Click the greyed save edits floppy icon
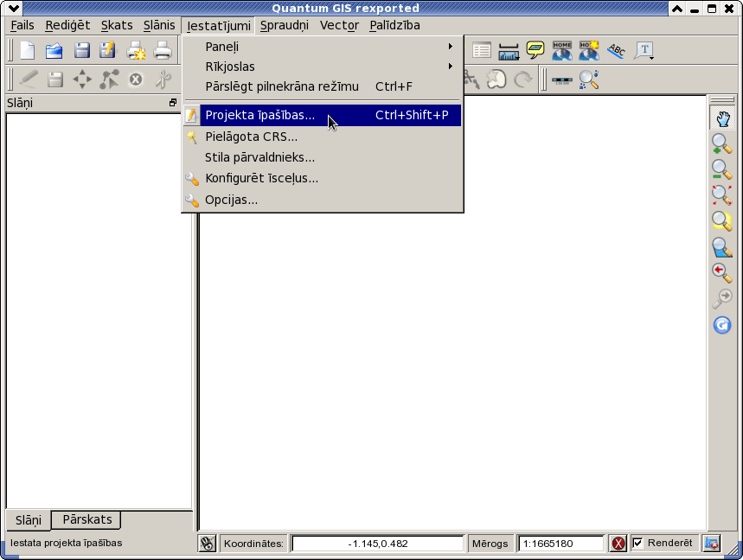This screenshot has height=560, width=743. point(55,80)
